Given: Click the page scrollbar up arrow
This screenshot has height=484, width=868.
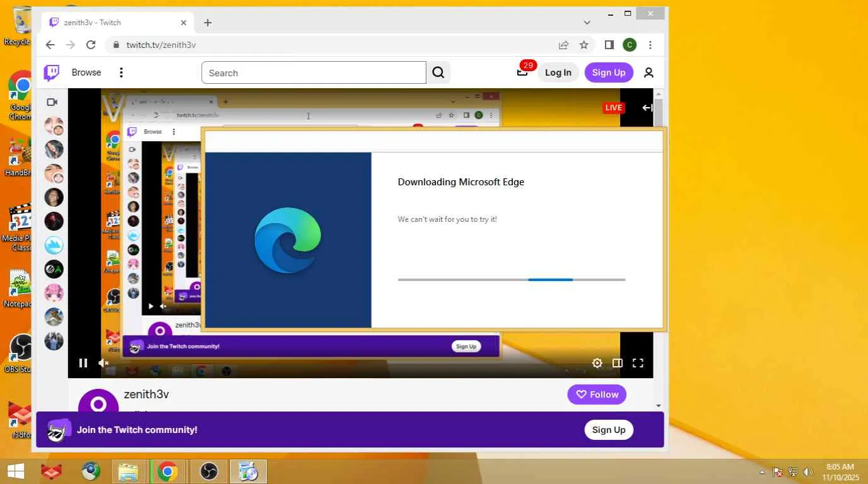Looking at the screenshot, I should (x=659, y=93).
